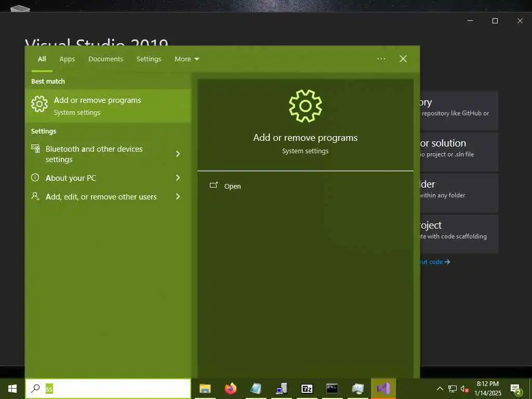Select the All search tab
The width and height of the screenshot is (532, 399).
(x=42, y=59)
